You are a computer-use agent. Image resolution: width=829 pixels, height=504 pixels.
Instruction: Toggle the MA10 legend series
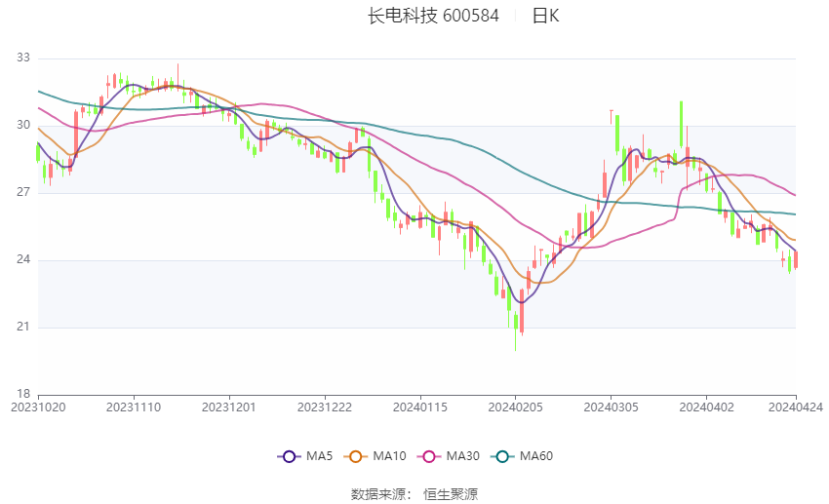pyautogui.click(x=375, y=456)
